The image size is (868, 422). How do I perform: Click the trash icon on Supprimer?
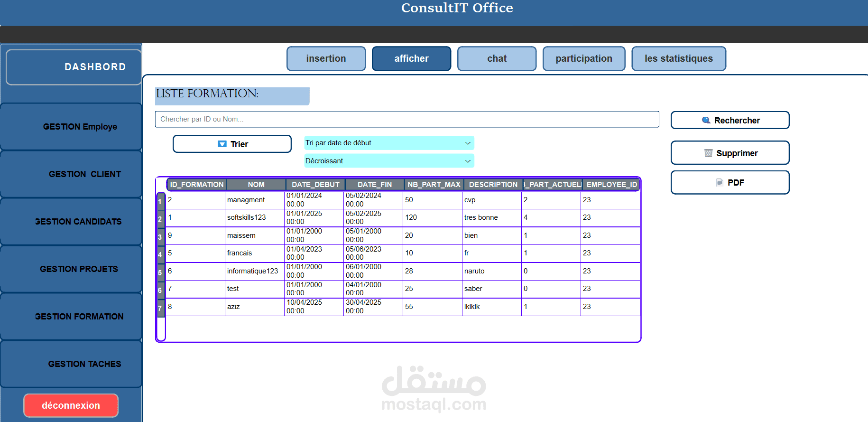pyautogui.click(x=708, y=153)
